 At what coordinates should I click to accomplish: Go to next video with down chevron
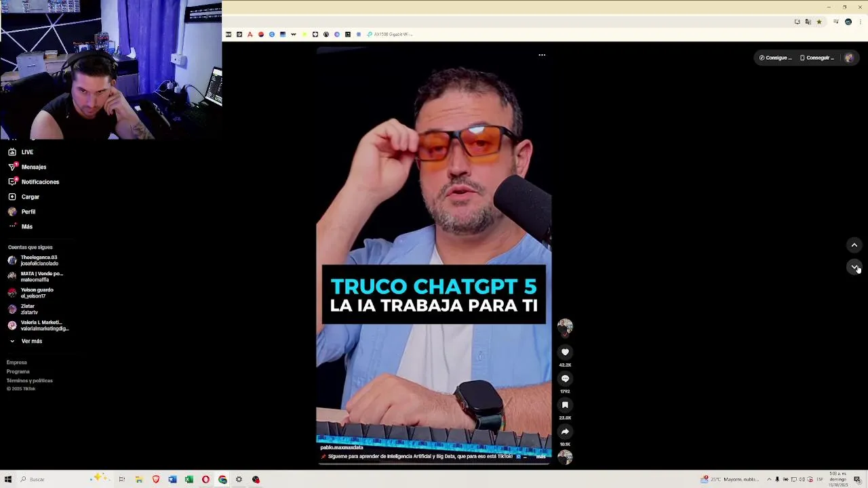854,266
